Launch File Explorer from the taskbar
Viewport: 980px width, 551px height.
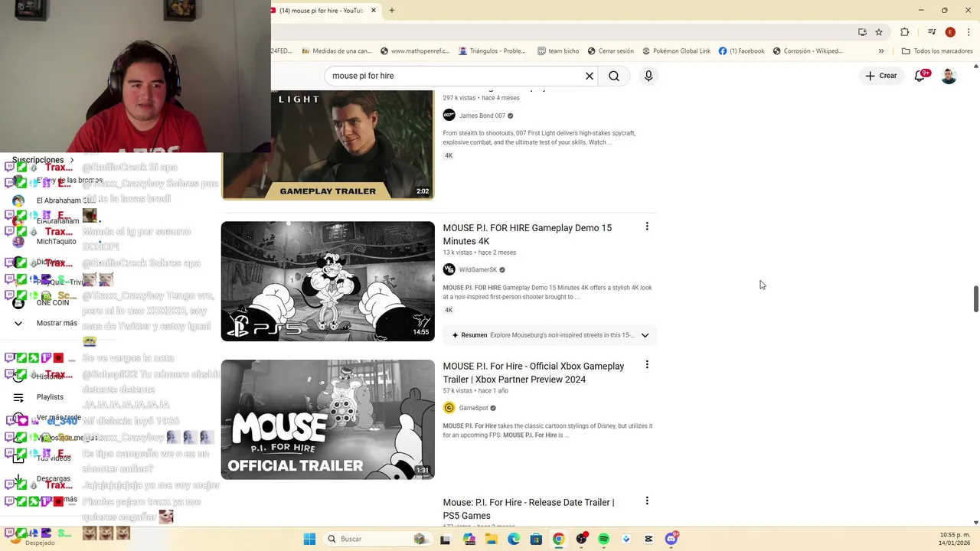[x=492, y=539]
